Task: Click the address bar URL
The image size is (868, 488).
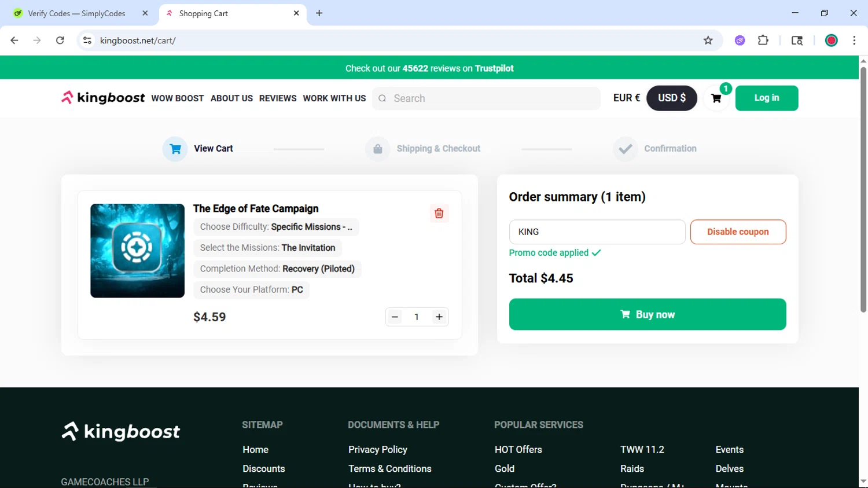Action: 138,41
